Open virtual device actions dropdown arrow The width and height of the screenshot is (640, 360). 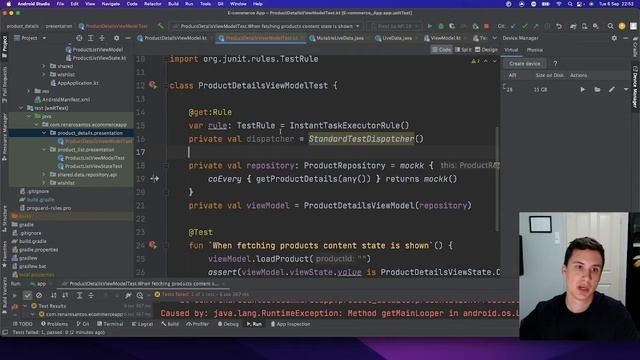[626, 89]
